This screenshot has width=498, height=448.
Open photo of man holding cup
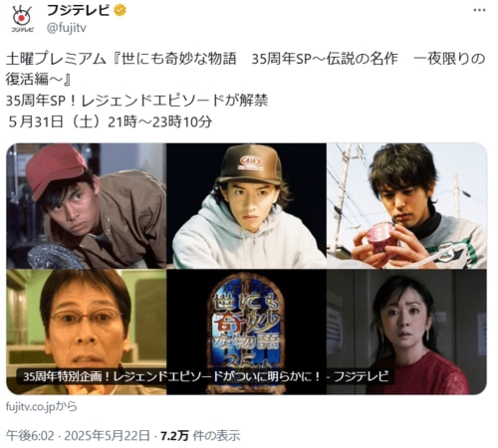pos(406,206)
